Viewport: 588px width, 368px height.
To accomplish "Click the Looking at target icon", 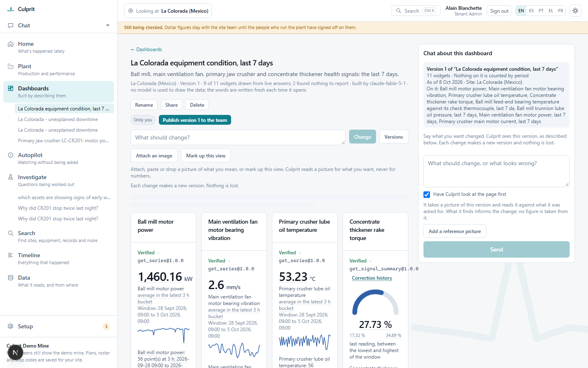I will click(x=131, y=11).
